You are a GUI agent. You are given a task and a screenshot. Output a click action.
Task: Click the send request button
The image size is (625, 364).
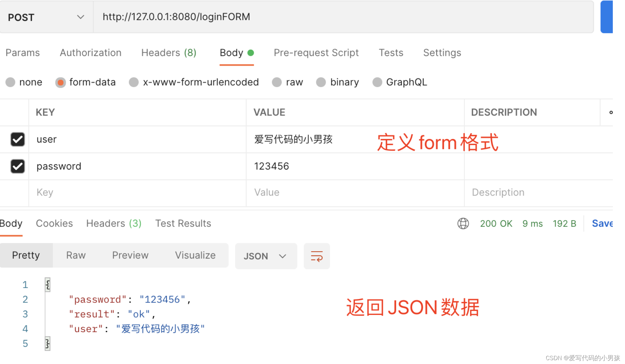point(612,17)
